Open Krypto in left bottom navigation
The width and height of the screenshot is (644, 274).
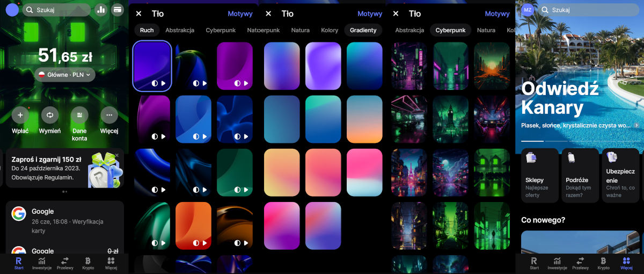click(89, 263)
